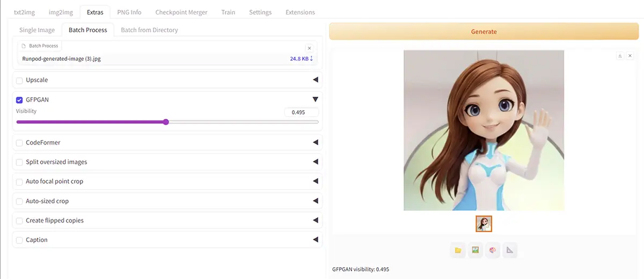The image size is (644, 279).
Task: Enable the Upscale checkbox
Action: (x=19, y=81)
